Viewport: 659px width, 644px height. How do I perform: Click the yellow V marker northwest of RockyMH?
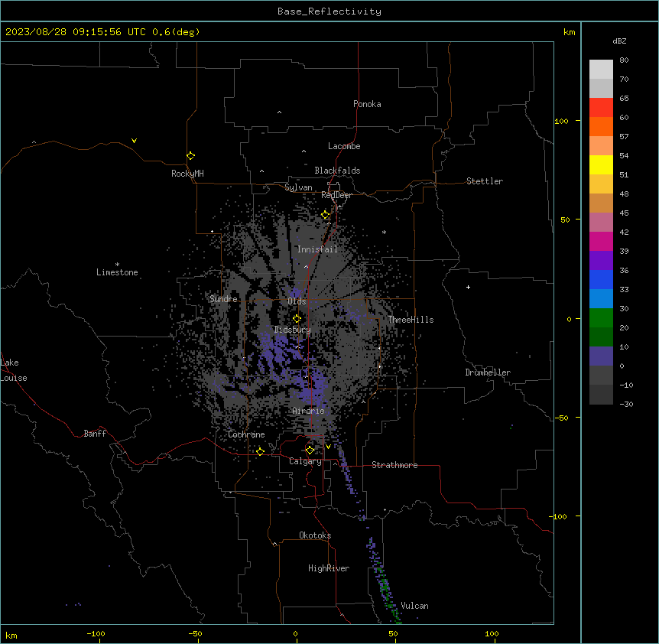click(x=134, y=141)
